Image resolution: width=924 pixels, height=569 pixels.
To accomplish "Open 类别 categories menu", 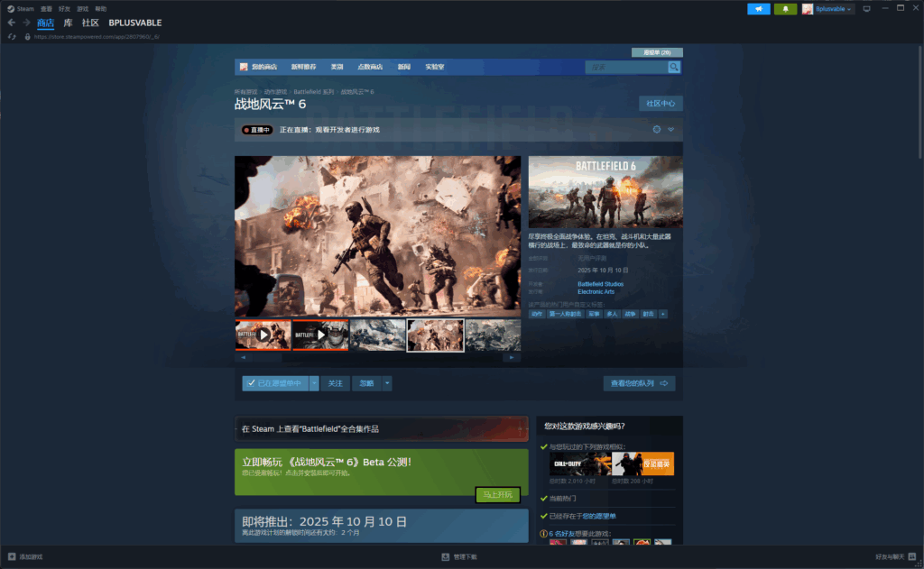I will tap(337, 67).
